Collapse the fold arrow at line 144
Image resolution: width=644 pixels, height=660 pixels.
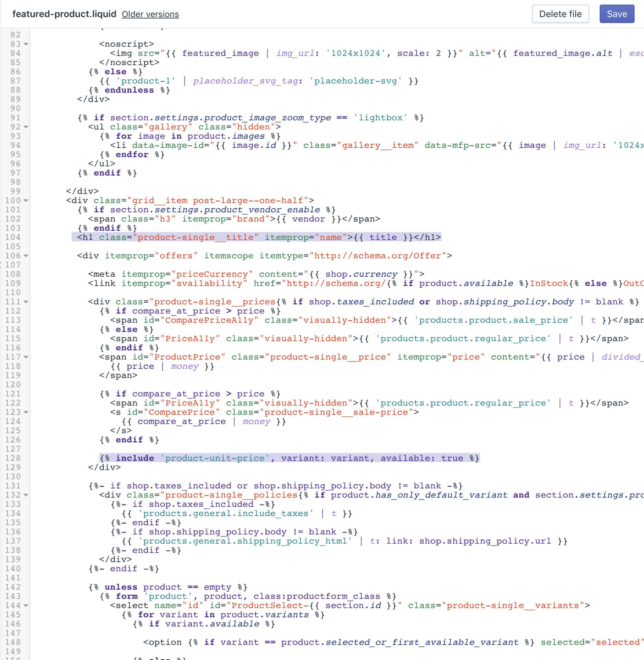point(26,605)
